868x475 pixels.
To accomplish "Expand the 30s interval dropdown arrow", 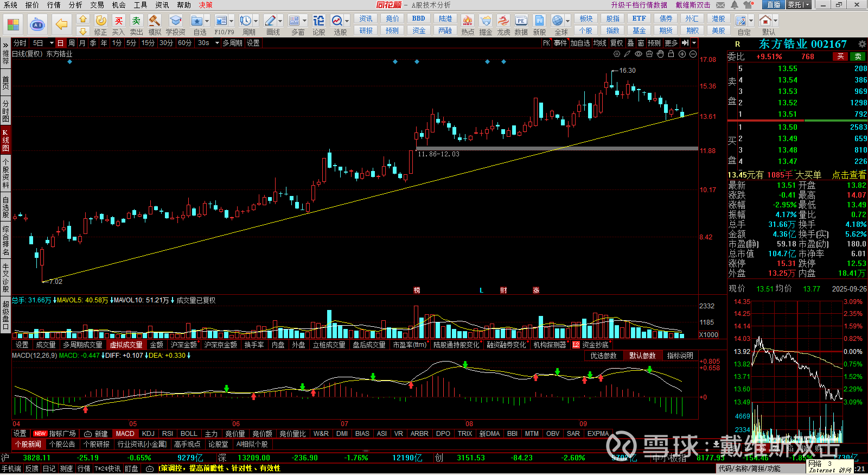I will [x=217, y=43].
